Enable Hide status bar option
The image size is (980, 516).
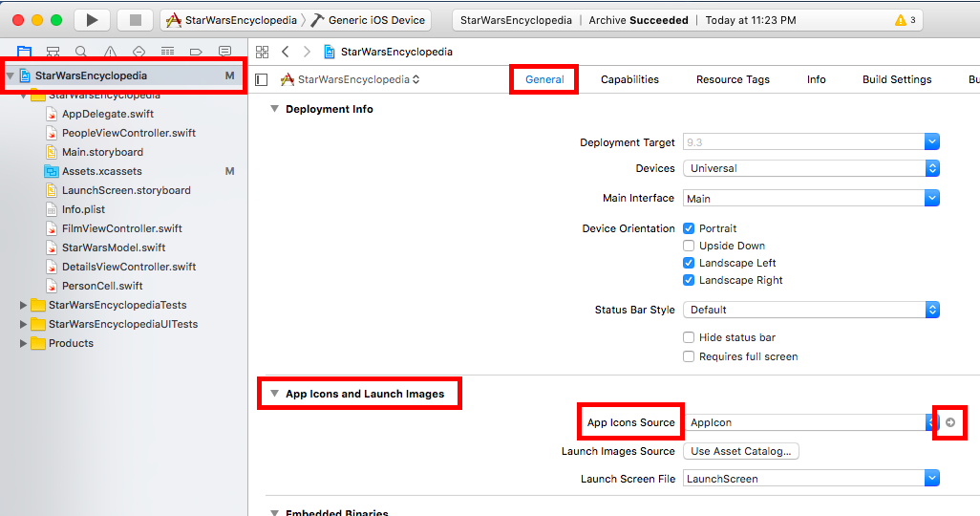click(689, 337)
